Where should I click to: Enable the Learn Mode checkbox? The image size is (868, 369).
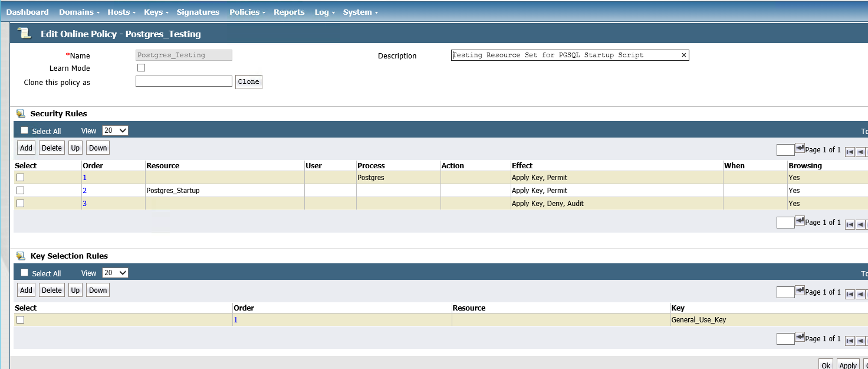click(x=141, y=68)
